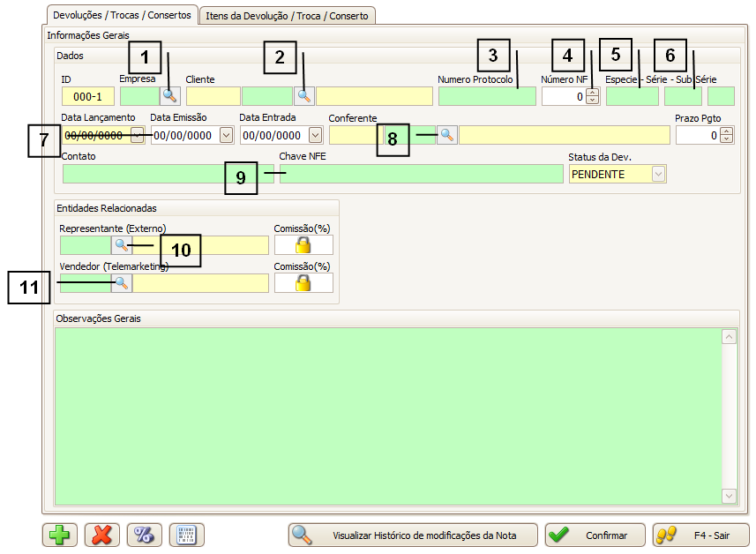Click the Conferente search magnifier icon
756x554 pixels.
[x=447, y=135]
